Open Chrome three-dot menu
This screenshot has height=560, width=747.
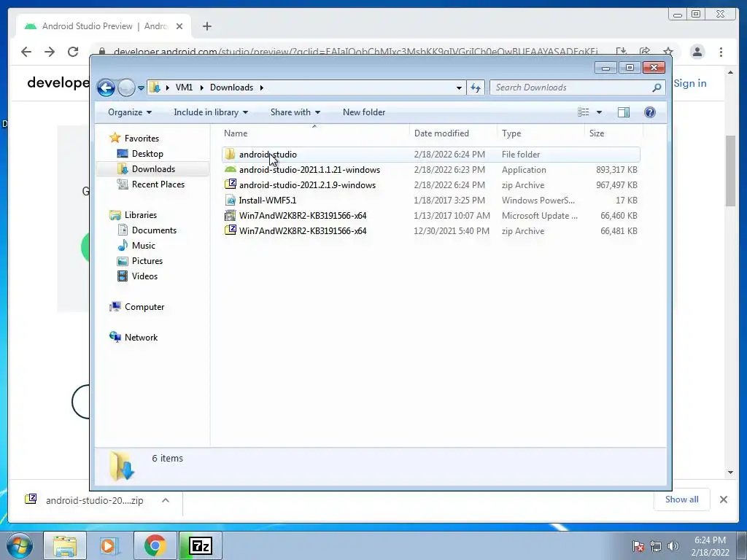coord(721,52)
